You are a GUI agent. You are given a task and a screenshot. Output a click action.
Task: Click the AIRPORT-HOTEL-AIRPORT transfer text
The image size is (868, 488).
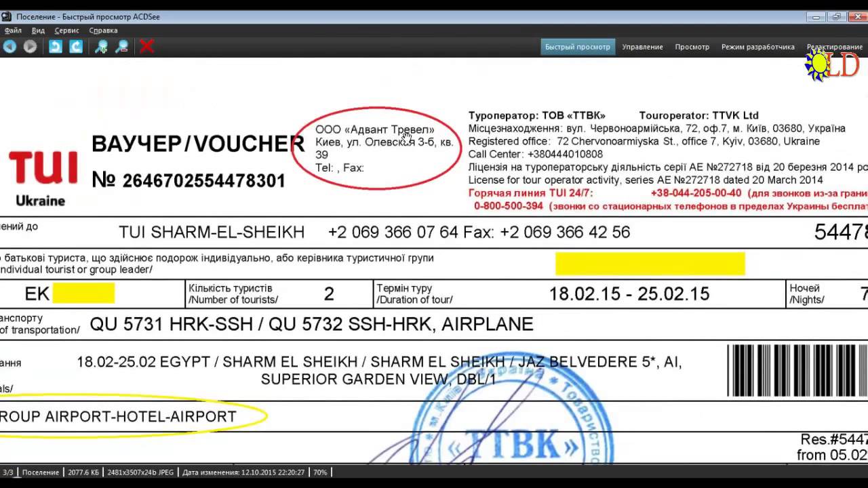click(140, 417)
